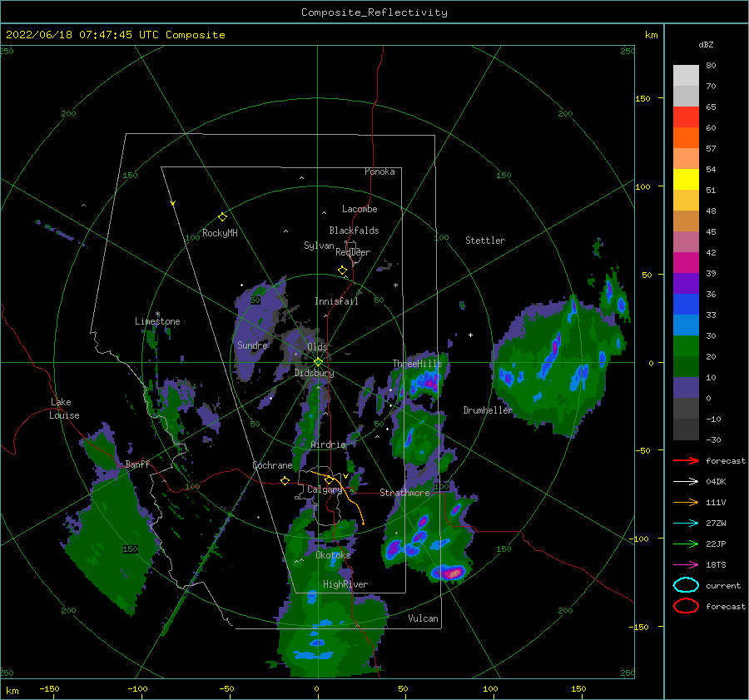
Task: Pick the light gray 80–70 dBZ swatch
Action: [x=686, y=76]
